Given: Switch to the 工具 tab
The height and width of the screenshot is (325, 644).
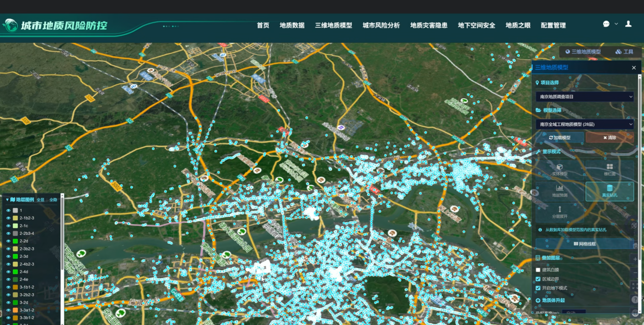Looking at the screenshot, I should 624,52.
